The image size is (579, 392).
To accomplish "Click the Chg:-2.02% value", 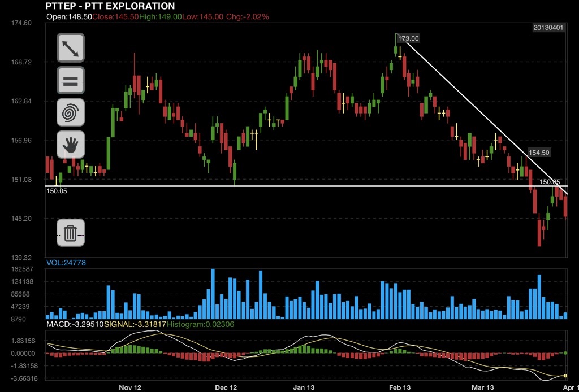I will tap(248, 17).
